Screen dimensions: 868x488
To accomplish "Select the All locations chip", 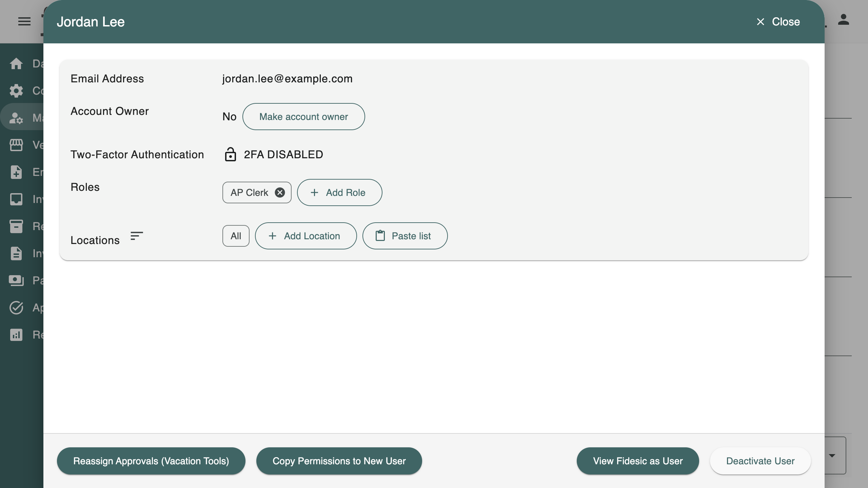I will pyautogui.click(x=236, y=236).
